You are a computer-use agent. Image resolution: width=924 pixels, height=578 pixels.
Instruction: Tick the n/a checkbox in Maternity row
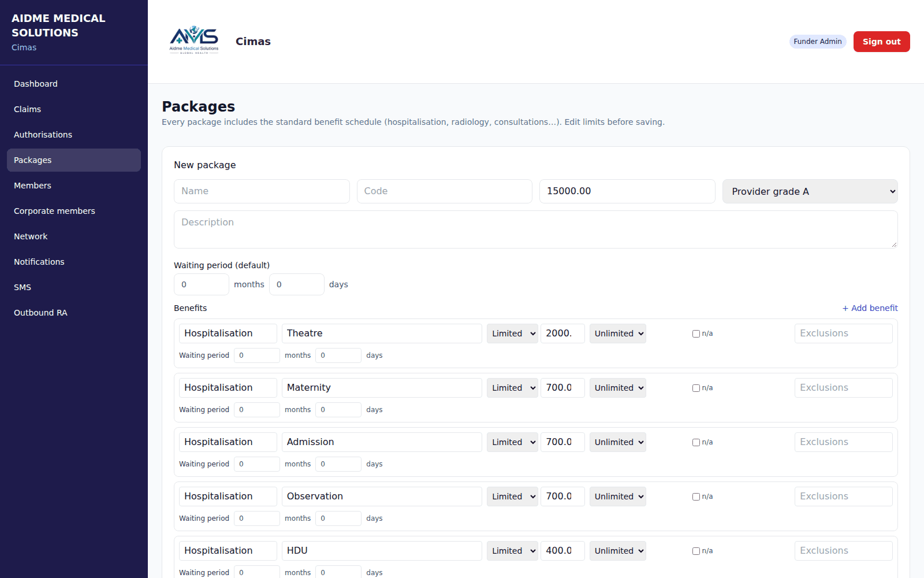pyautogui.click(x=696, y=388)
